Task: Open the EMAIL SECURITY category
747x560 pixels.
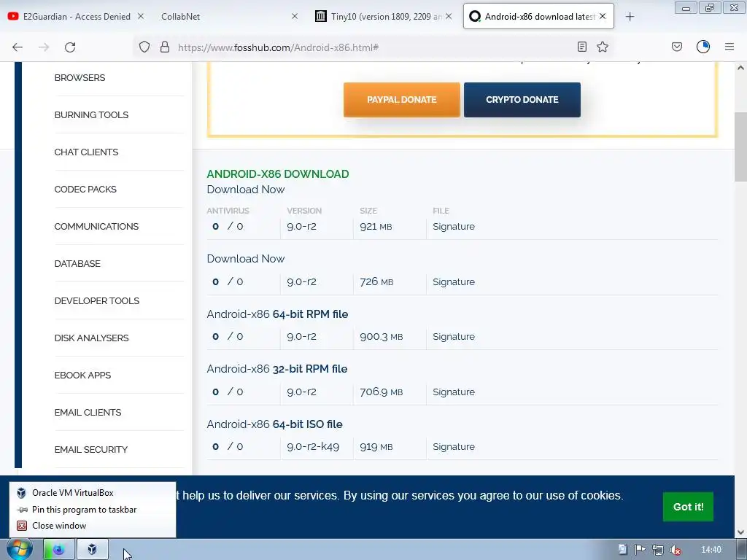Action: click(x=91, y=449)
